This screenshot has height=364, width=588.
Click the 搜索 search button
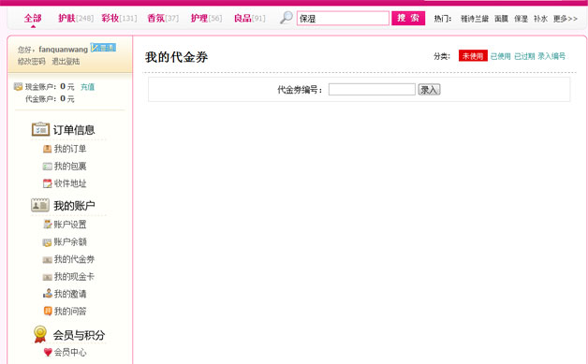point(408,18)
